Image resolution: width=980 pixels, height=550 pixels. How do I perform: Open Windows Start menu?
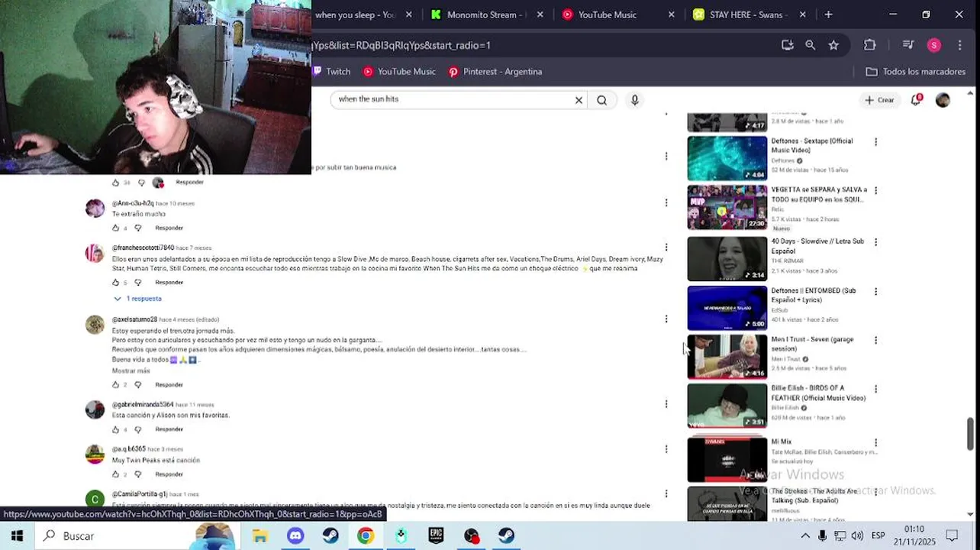17,535
